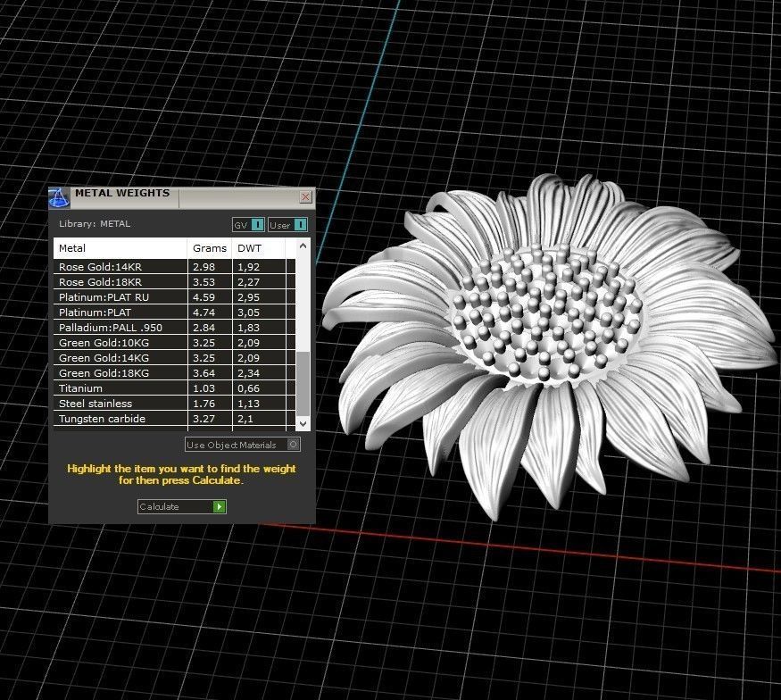The image size is (781, 700).
Task: Select the Green Gold:14KG row
Action: tap(174, 358)
